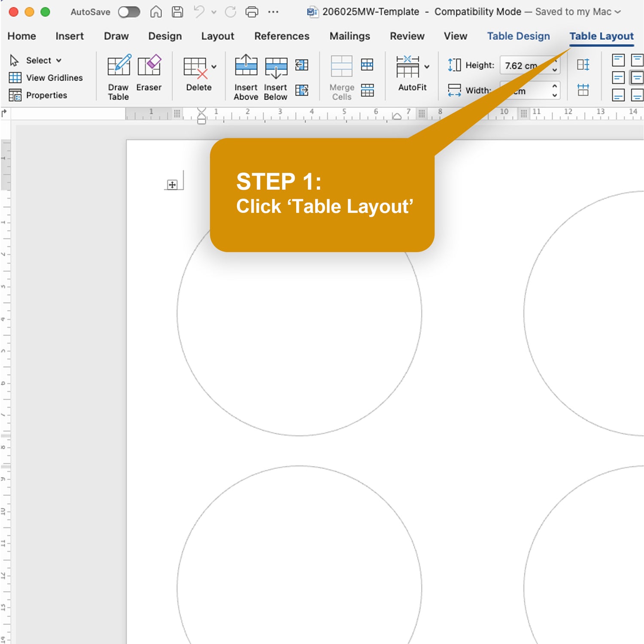Switch to the References tab
The height and width of the screenshot is (644, 644).
point(282,36)
